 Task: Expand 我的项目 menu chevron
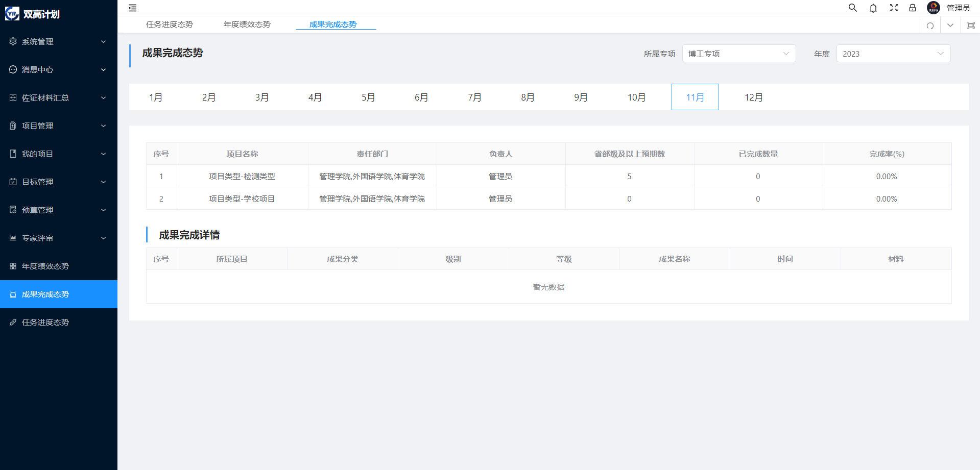pos(104,154)
